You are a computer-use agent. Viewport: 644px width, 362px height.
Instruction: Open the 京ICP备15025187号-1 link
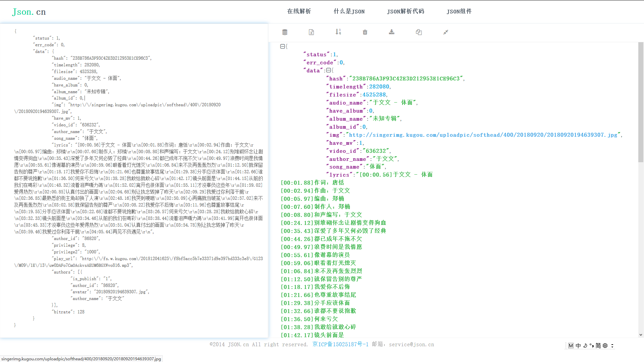pyautogui.click(x=340, y=345)
